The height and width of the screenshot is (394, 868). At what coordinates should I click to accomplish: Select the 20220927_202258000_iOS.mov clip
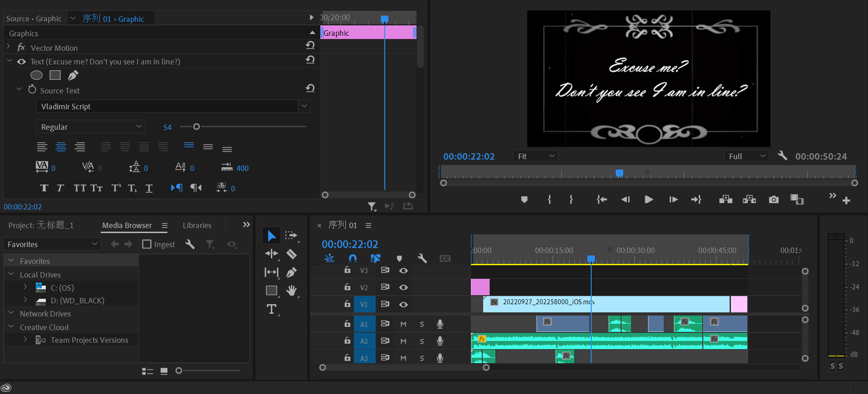coord(607,304)
